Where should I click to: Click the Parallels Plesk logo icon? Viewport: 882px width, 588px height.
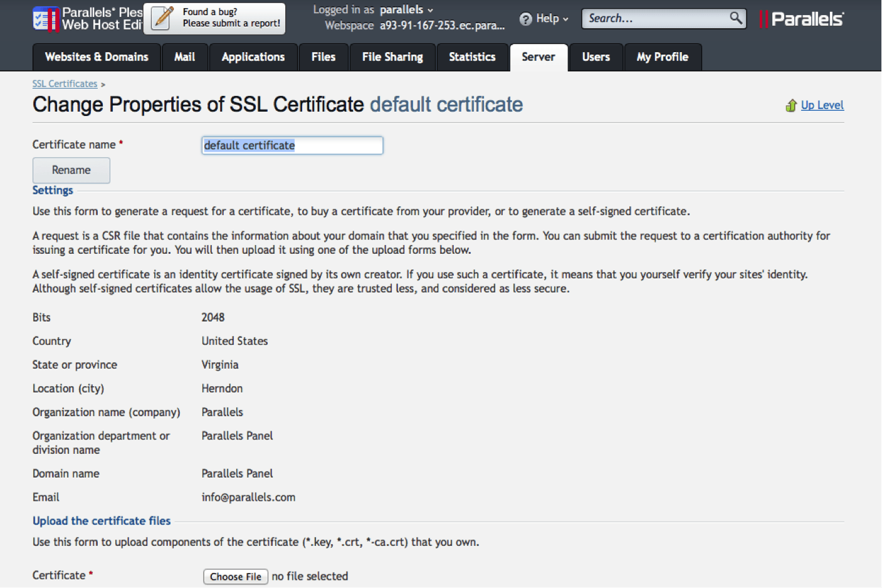[x=46, y=18]
